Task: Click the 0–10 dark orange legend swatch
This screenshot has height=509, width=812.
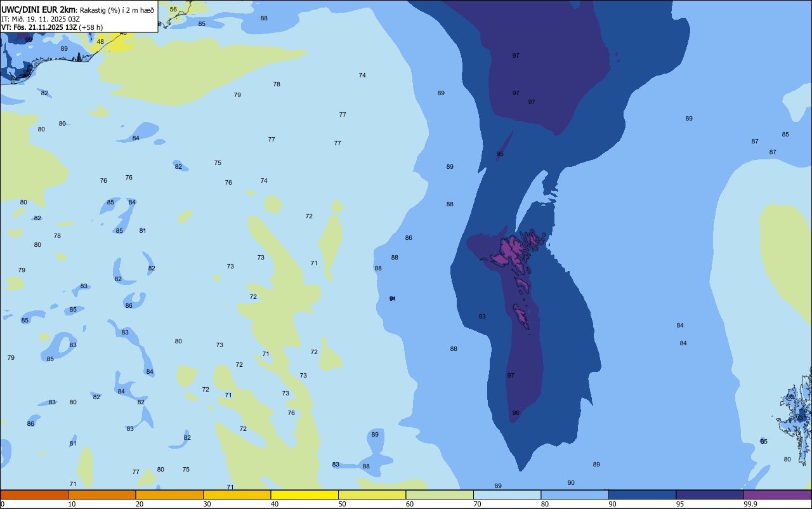Action: 34,494
